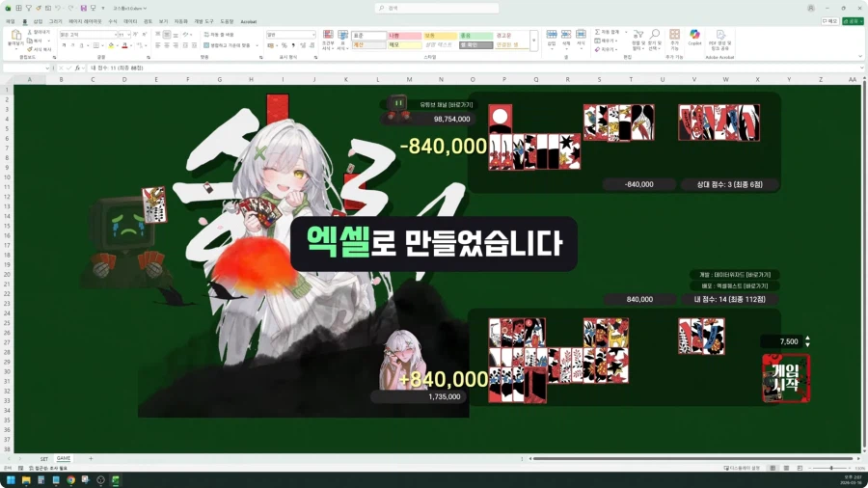Click the Share button
The image size is (868, 488).
pyautogui.click(x=854, y=21)
